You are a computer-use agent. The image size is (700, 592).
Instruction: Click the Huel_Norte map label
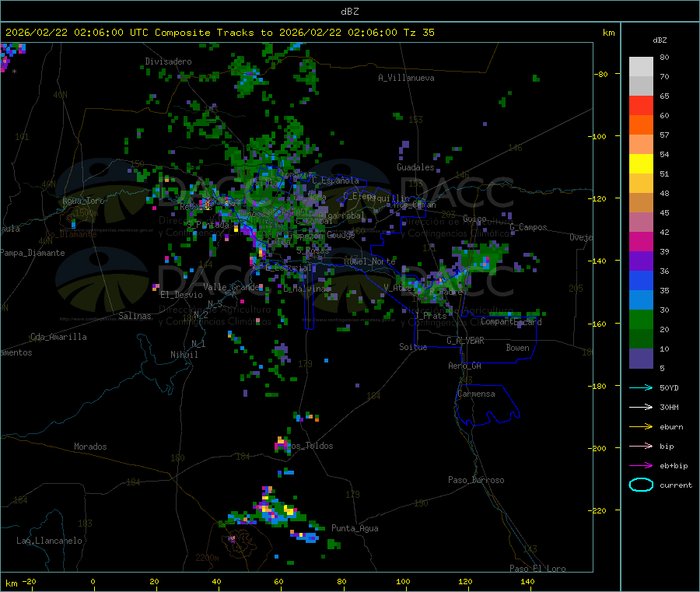(x=369, y=261)
